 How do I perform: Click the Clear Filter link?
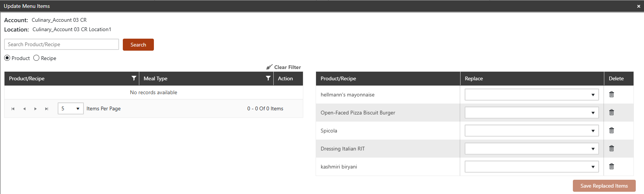click(283, 67)
